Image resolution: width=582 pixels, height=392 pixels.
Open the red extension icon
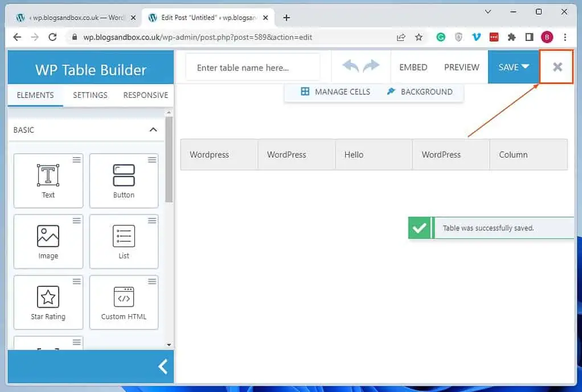point(494,37)
